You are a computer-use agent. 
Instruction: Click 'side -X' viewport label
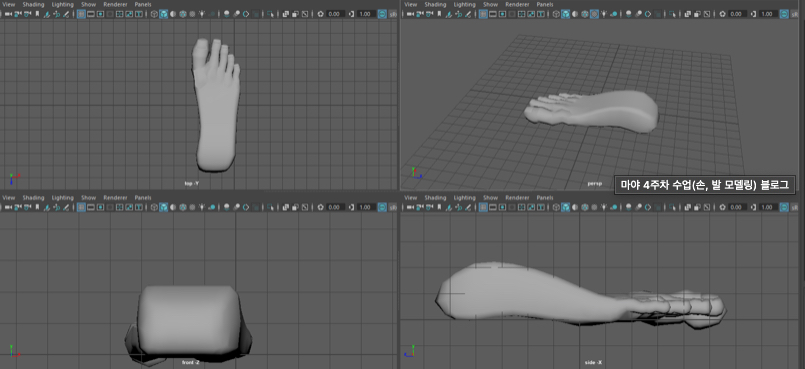click(x=593, y=362)
